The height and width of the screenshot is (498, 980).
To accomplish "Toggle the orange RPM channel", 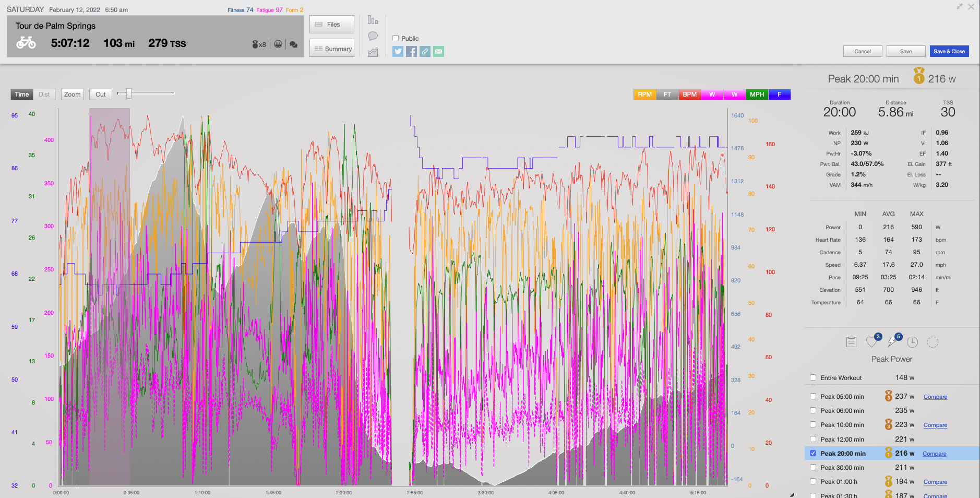I will coord(644,94).
